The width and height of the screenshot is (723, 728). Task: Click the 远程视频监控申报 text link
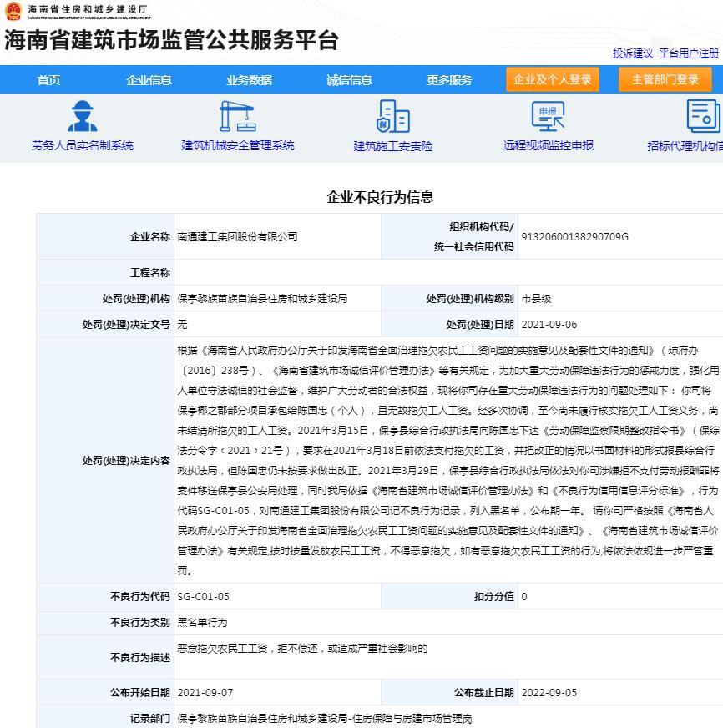(548, 145)
